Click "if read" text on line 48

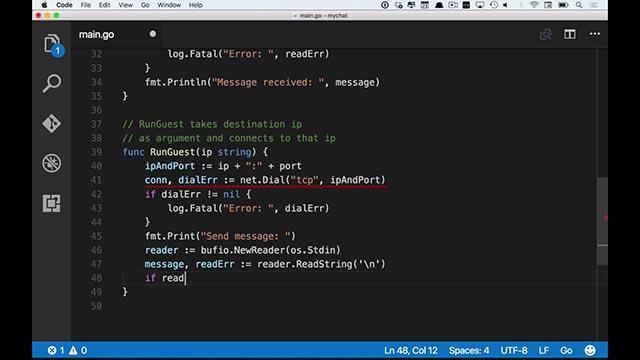tap(164, 278)
